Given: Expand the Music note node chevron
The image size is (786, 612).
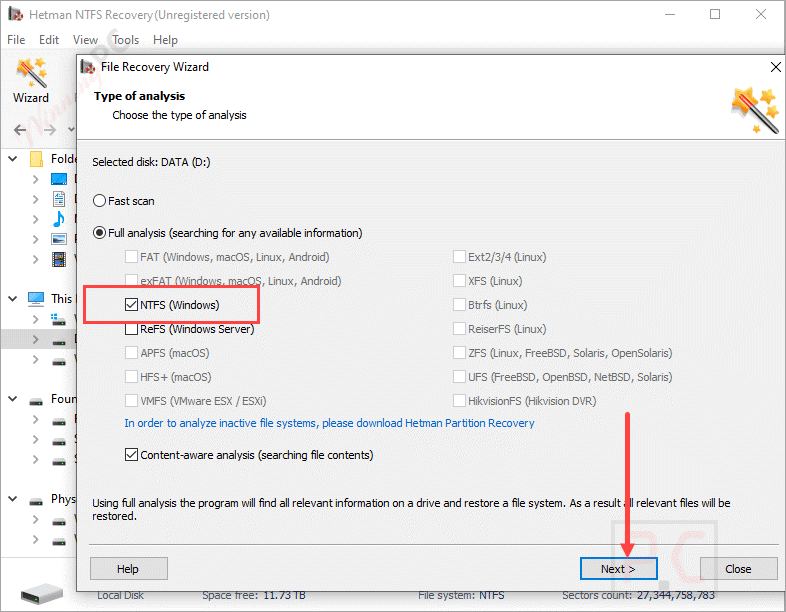Looking at the screenshot, I should click(35, 219).
